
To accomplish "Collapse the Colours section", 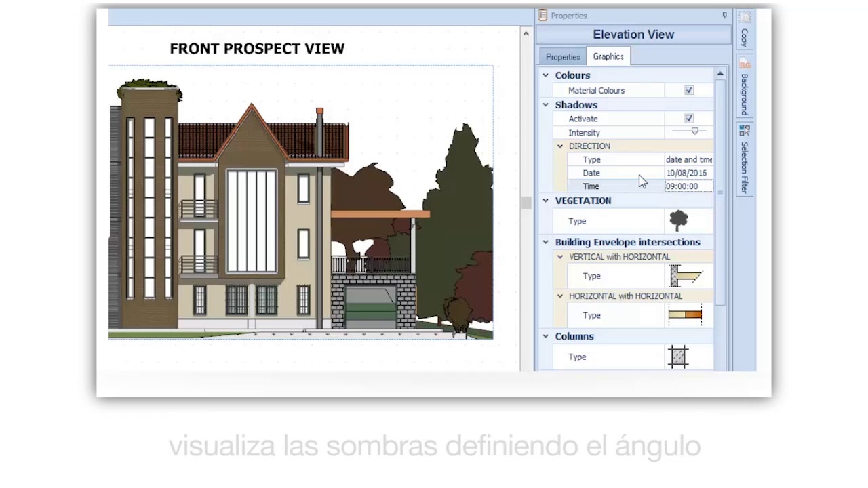I will (x=546, y=75).
